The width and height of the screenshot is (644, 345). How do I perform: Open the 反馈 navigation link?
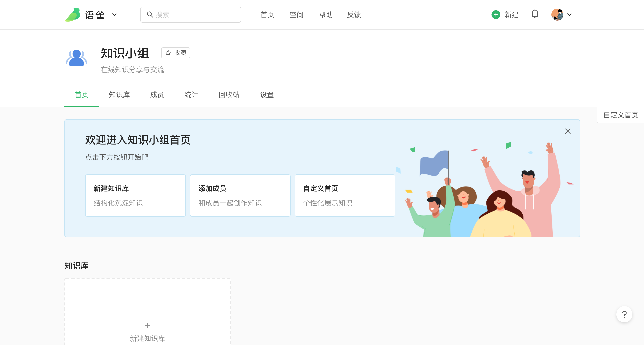click(x=354, y=15)
